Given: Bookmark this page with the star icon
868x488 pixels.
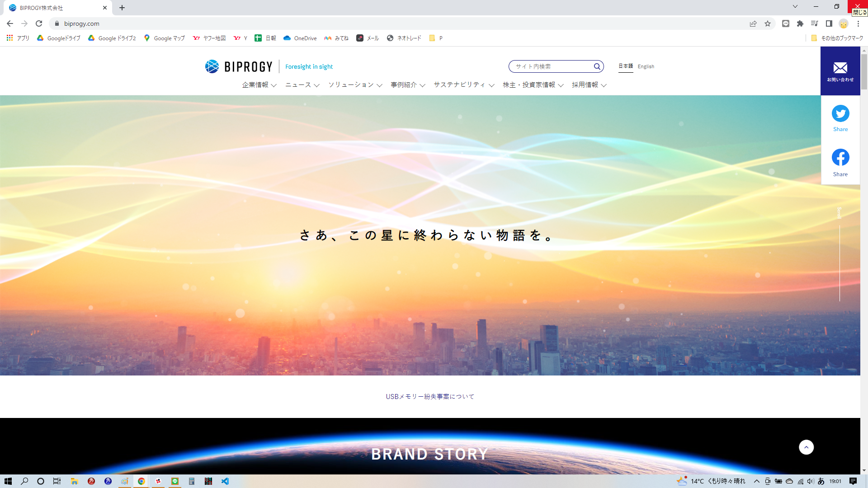Looking at the screenshot, I should pyautogui.click(x=768, y=23).
